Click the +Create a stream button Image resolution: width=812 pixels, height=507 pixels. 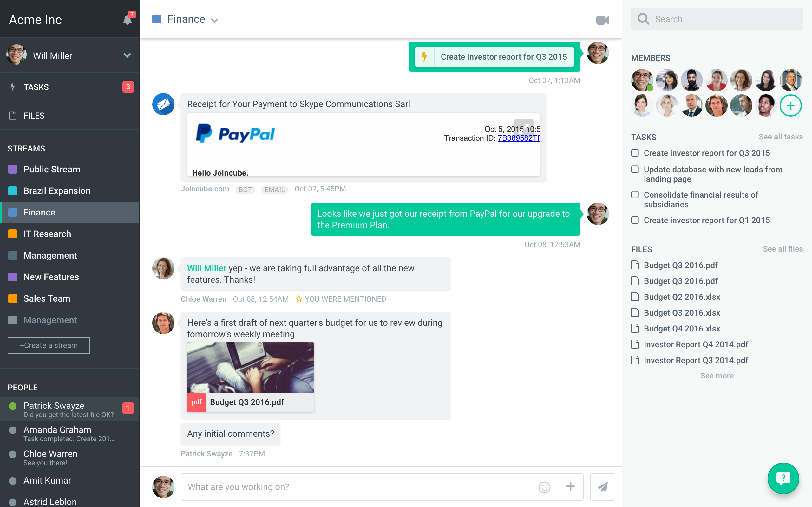point(49,345)
